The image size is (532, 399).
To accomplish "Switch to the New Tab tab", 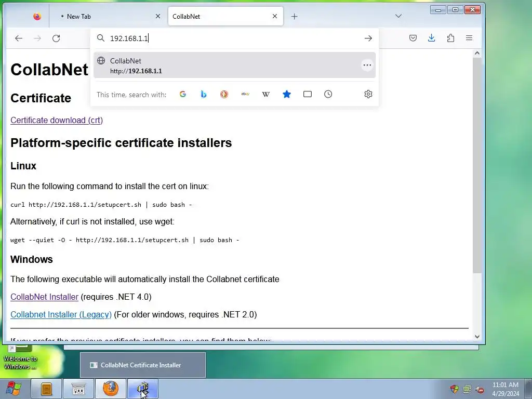I will [x=109, y=16].
